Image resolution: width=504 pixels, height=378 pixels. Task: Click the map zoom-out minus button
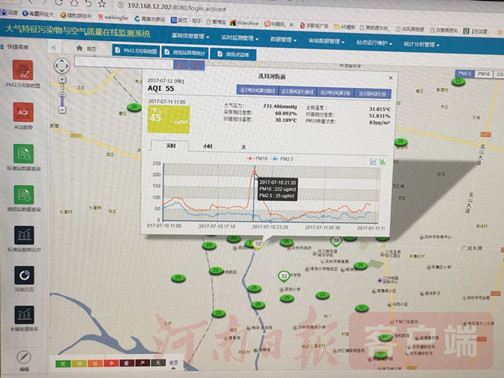click(62, 109)
